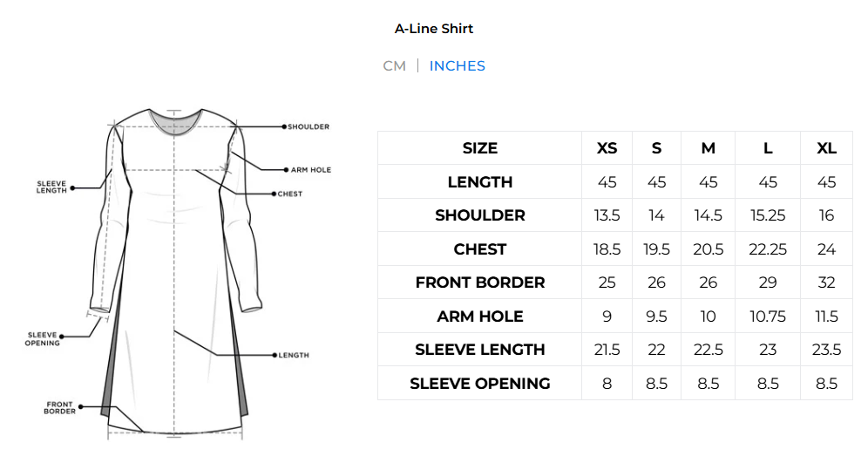Select INCHES unit option
This screenshot has width=868, height=470.
(x=457, y=66)
